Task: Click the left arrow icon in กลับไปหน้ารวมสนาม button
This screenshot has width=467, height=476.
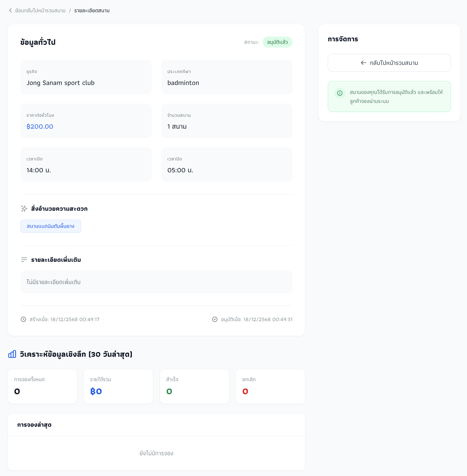Action: pos(363,63)
